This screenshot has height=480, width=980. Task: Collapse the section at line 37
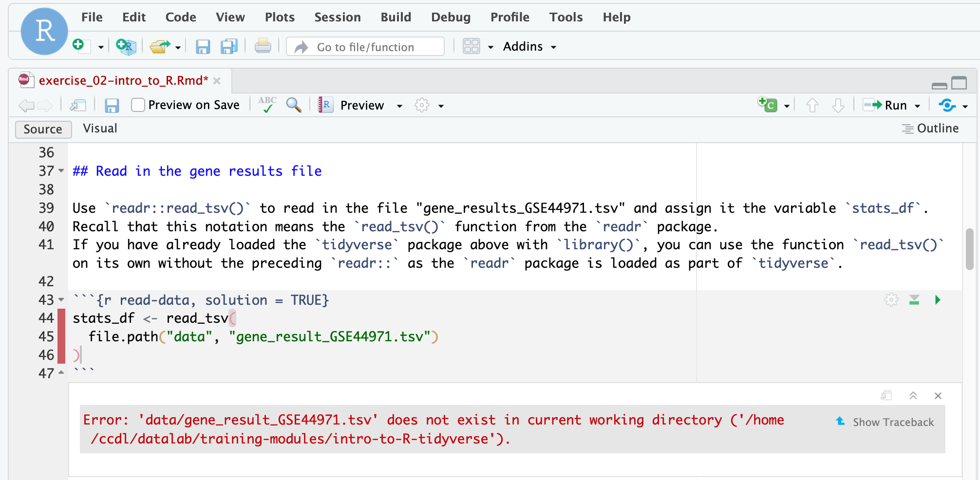[61, 171]
